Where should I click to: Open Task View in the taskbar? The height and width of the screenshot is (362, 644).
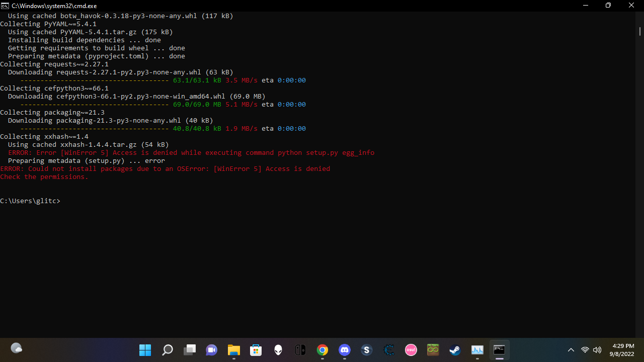tap(190, 350)
